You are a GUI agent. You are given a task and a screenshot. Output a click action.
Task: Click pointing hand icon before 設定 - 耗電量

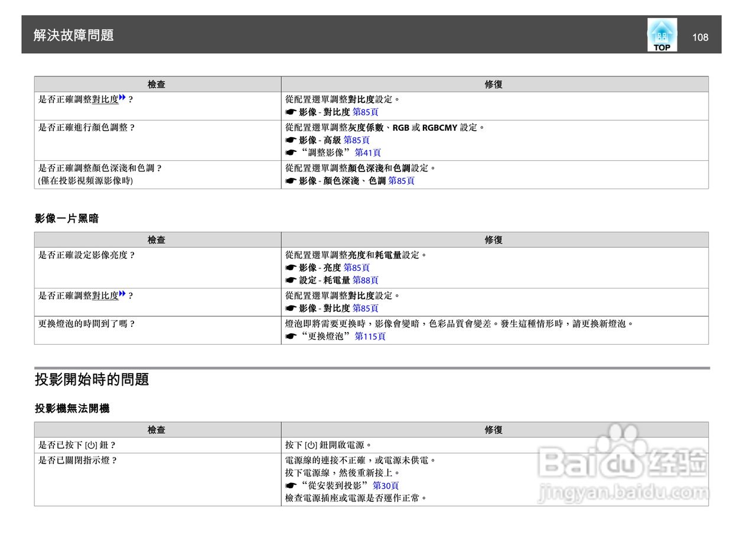[x=290, y=280]
